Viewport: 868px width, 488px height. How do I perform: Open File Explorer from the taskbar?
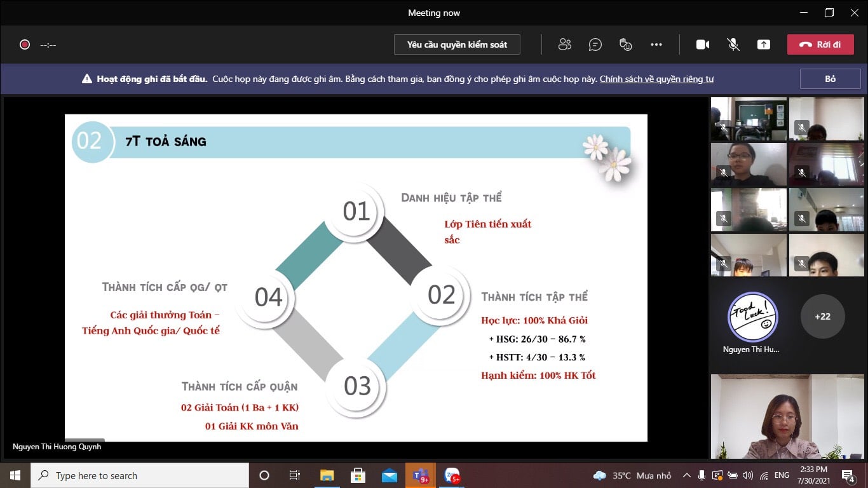[x=327, y=475]
